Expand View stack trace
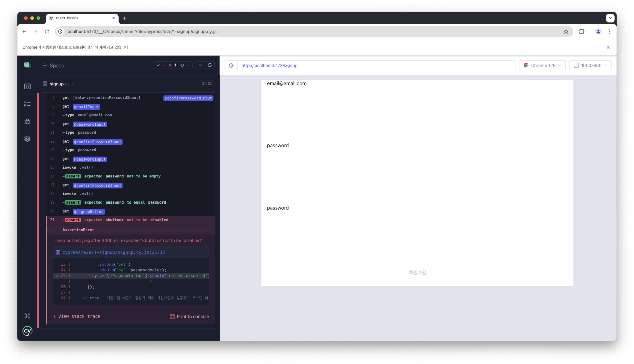Viewport: 634px width, 364px height. pyautogui.click(x=77, y=316)
